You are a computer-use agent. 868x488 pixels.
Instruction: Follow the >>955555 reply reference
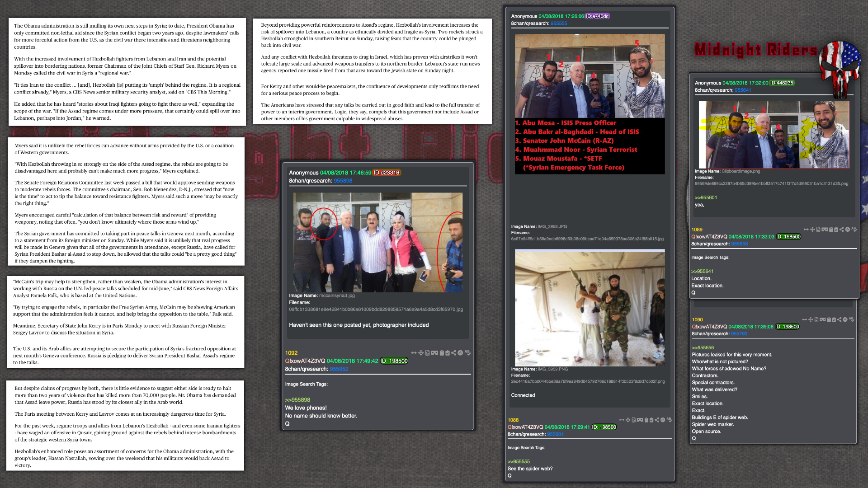tap(519, 462)
